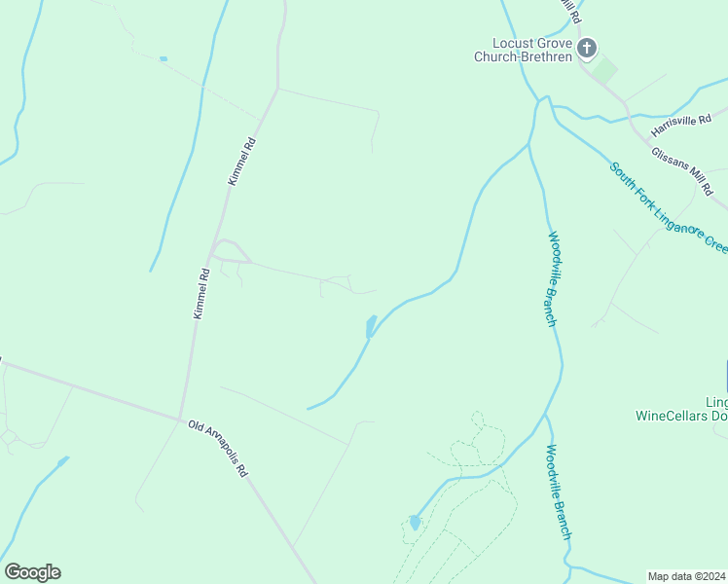This screenshot has height=584, width=728.
Task: Click the small blue pond in the bottom-left stream
Action: pos(63,461)
